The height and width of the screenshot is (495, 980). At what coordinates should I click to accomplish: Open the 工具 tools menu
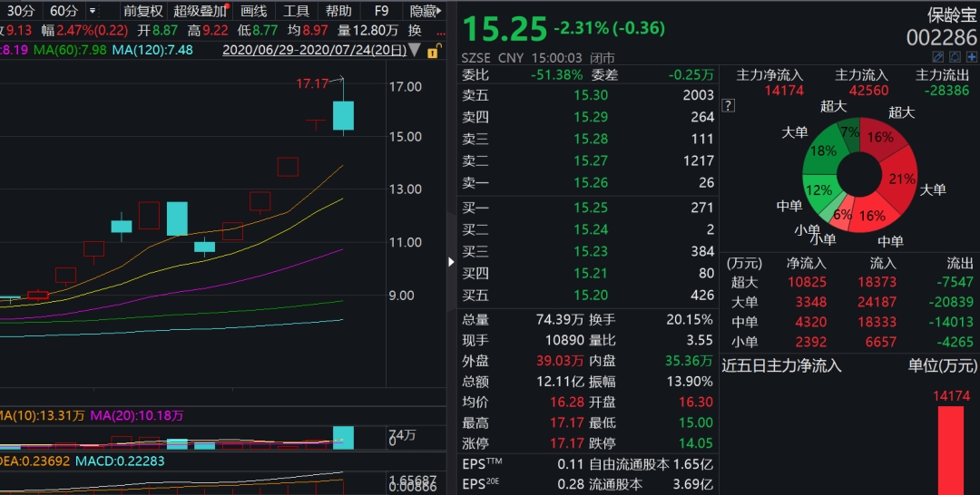tap(296, 11)
